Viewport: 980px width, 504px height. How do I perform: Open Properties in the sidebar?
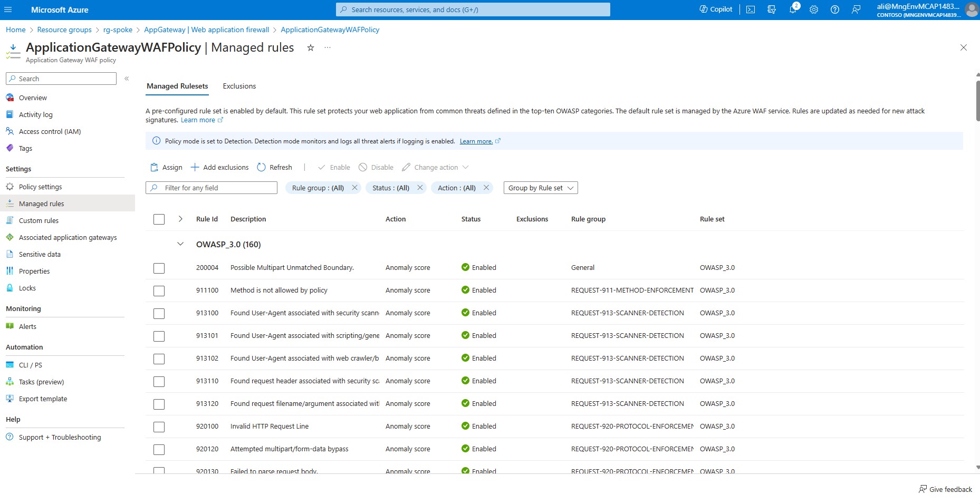(34, 271)
